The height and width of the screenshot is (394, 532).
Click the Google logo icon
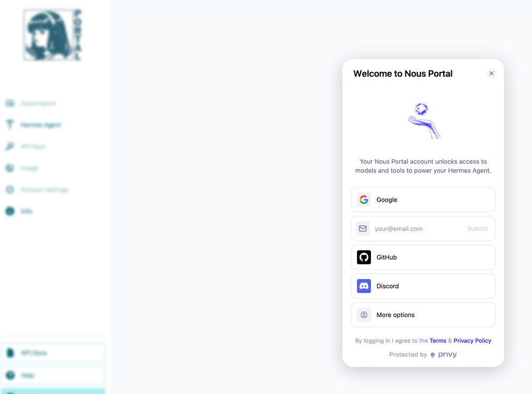(x=364, y=200)
